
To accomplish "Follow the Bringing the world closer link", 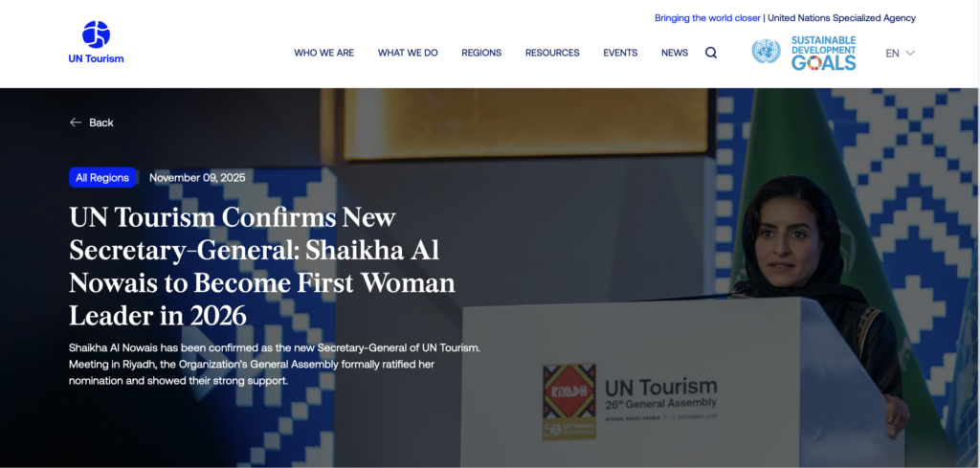I will [x=707, y=18].
